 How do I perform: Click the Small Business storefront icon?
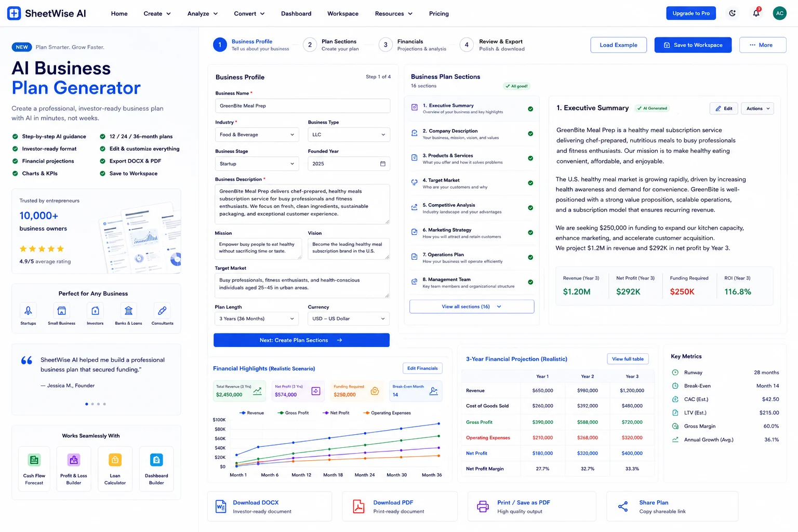point(62,311)
